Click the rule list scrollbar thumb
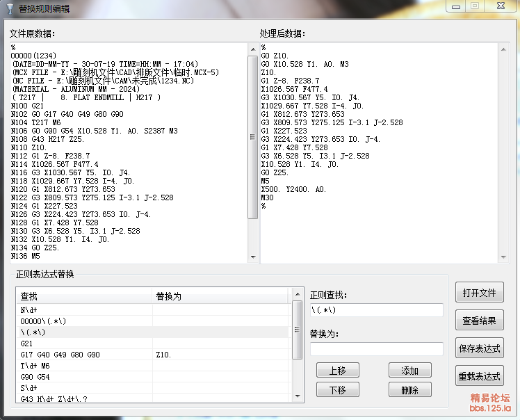520x420 pixels. [x=298, y=330]
